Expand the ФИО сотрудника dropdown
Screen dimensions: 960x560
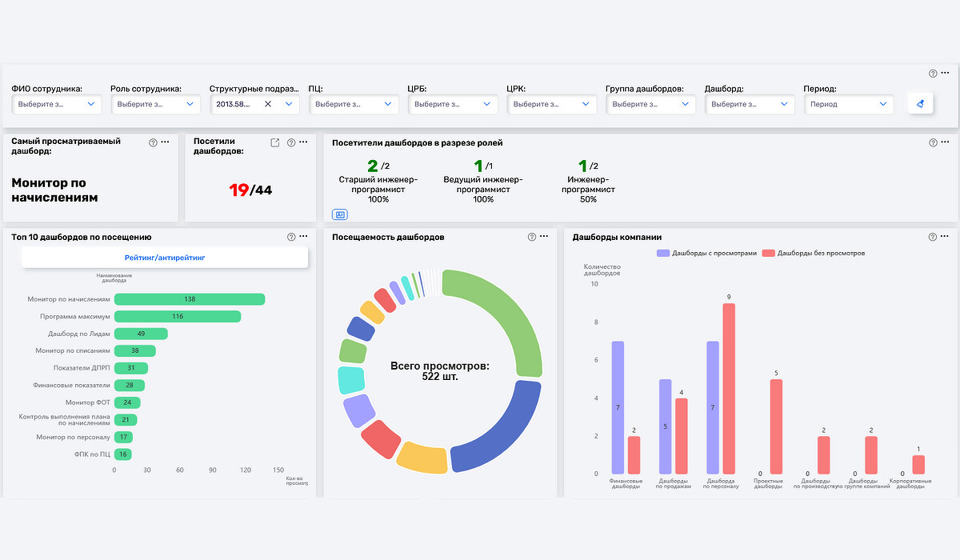[x=57, y=104]
